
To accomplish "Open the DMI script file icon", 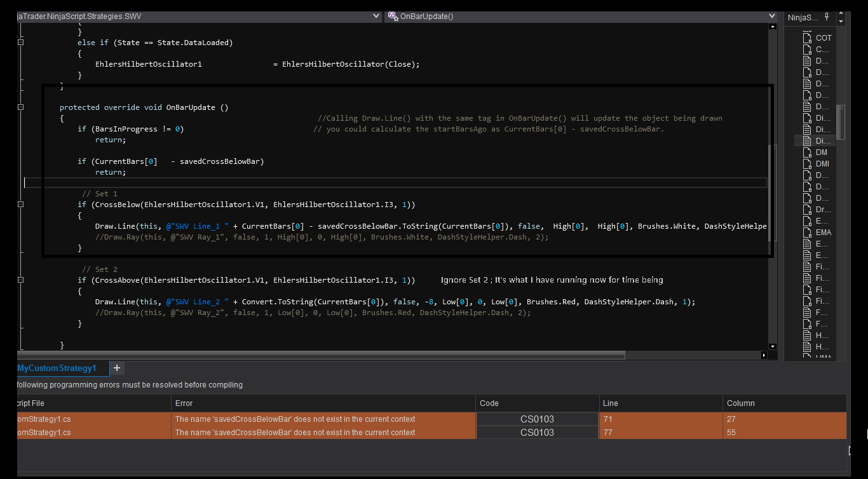I will [x=807, y=164].
